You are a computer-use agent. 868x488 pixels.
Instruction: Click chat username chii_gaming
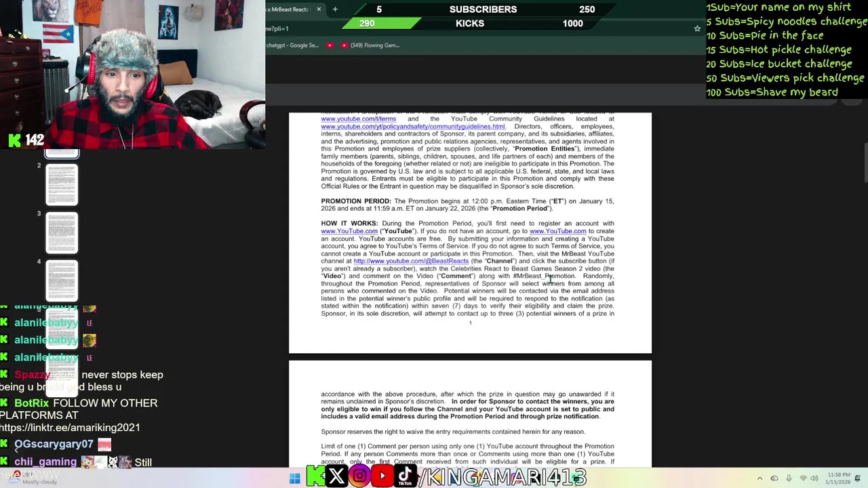click(45, 462)
